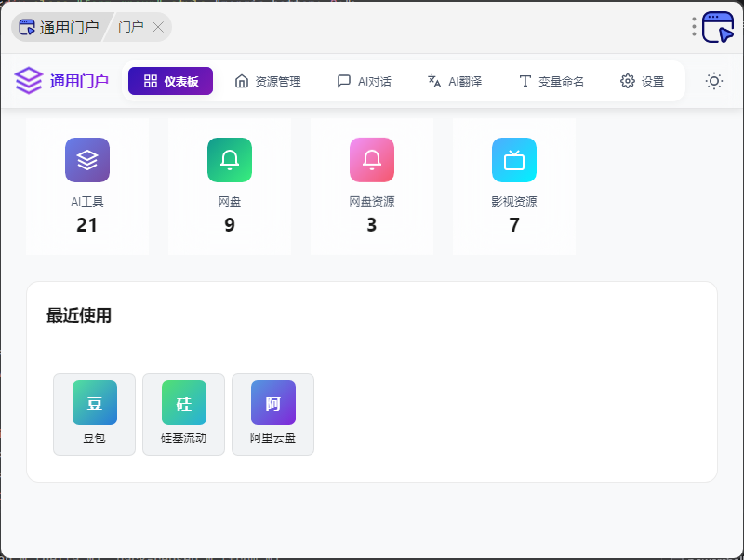Click the AI工具 layers icon
This screenshot has height=560, width=744.
pyautogui.click(x=87, y=160)
